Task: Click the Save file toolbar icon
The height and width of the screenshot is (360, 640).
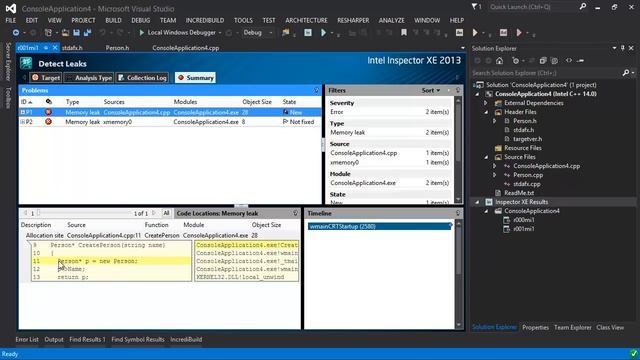Action: pyautogui.click(x=76, y=33)
